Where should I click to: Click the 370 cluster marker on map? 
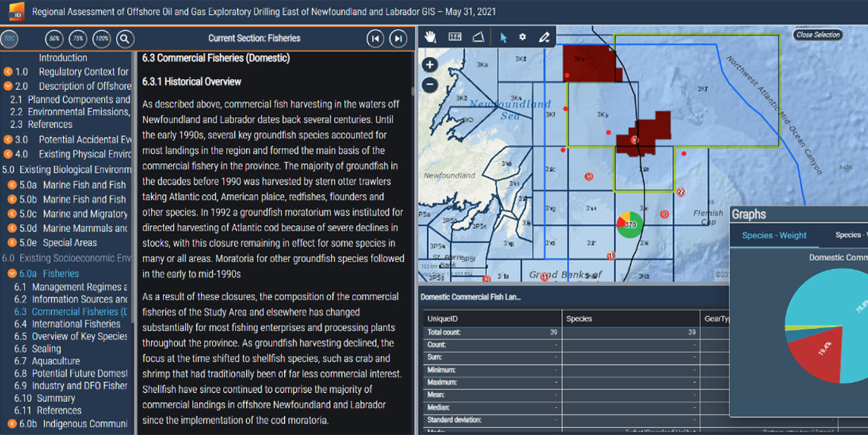click(630, 225)
